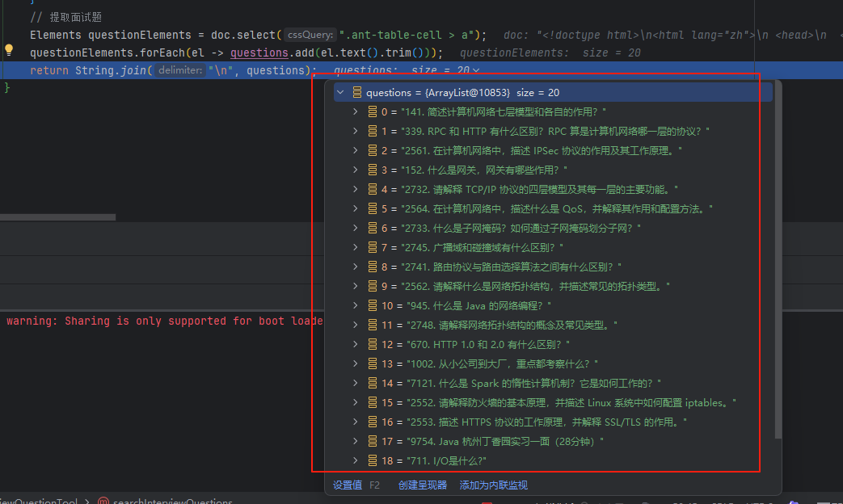The height and width of the screenshot is (504, 843).
Task: Click the object icon of entry 9
Action: coord(372,286)
